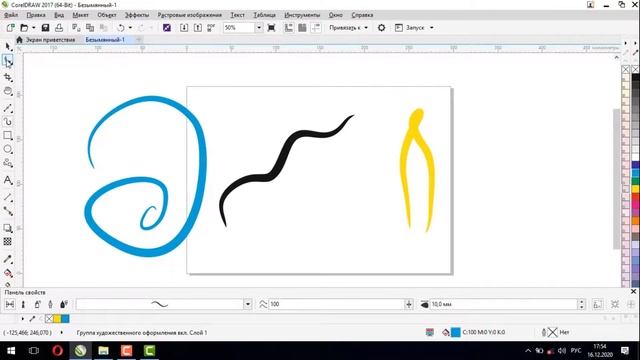Click the blue swatch in document palette
Screen dimensions: 640x360
coord(65,318)
